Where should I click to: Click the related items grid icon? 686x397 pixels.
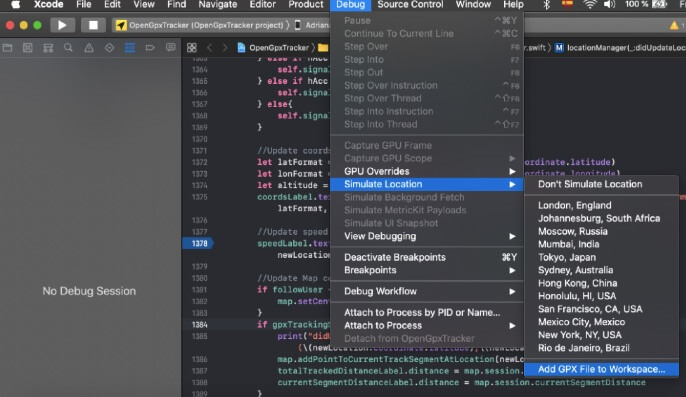pyautogui.click(x=192, y=48)
